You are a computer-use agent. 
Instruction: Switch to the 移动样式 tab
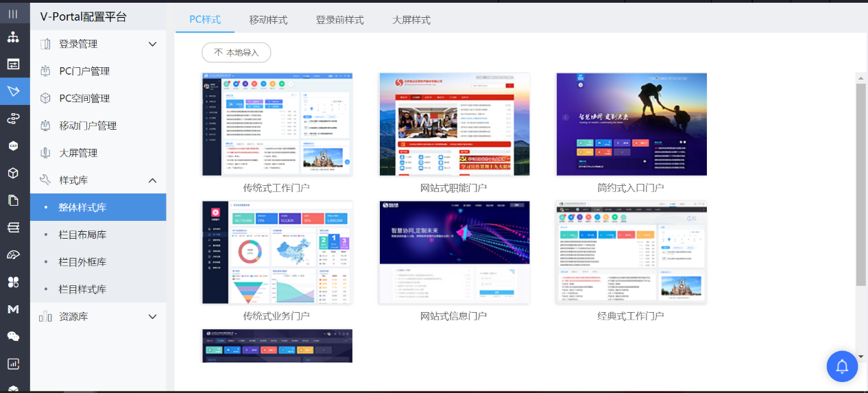[268, 20]
